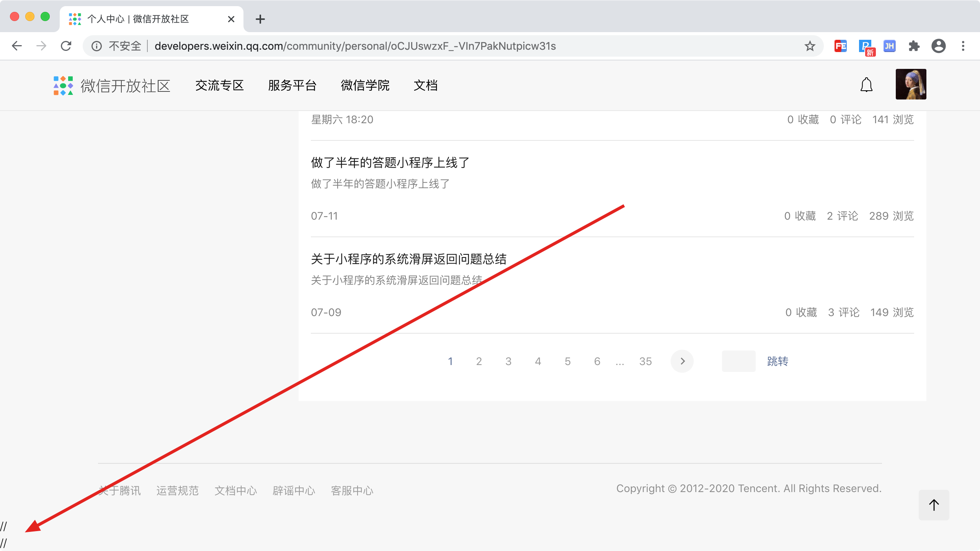Viewport: 980px width, 551px height.
Task: Open the 交流专区 nav item
Action: click(219, 85)
